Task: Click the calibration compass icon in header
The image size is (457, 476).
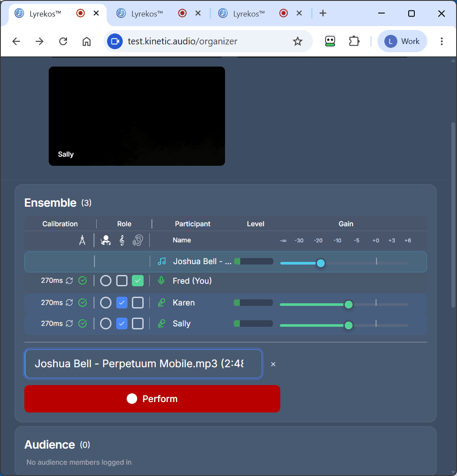Action: [82, 240]
